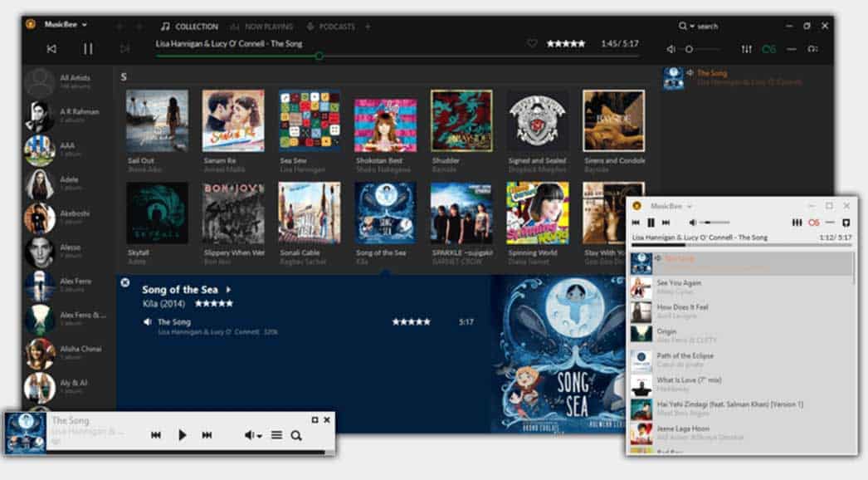This screenshot has width=868, height=480.
Task: Open the Song of the Sea album tile
Action: pyautogui.click(x=385, y=213)
